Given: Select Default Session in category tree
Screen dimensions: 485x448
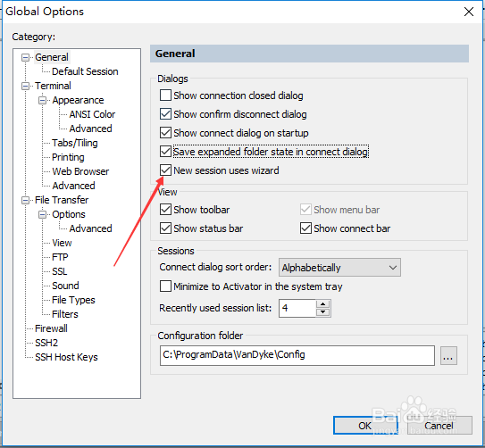Looking at the screenshot, I should pyautogui.click(x=85, y=71).
